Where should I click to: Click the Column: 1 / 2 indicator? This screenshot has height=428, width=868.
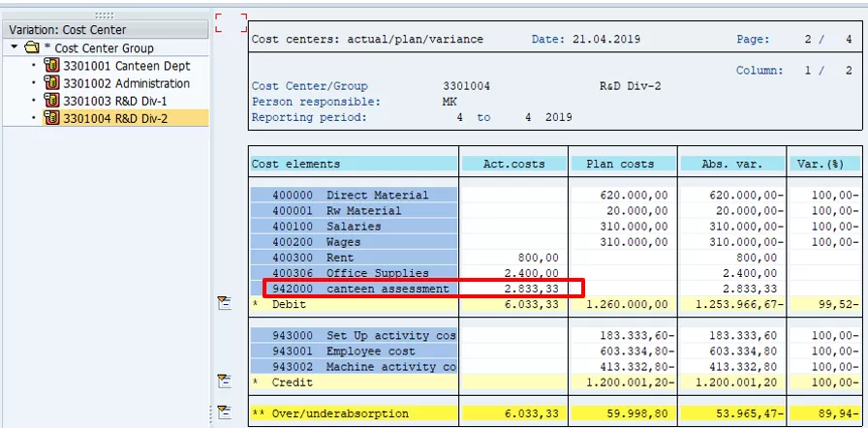794,71
